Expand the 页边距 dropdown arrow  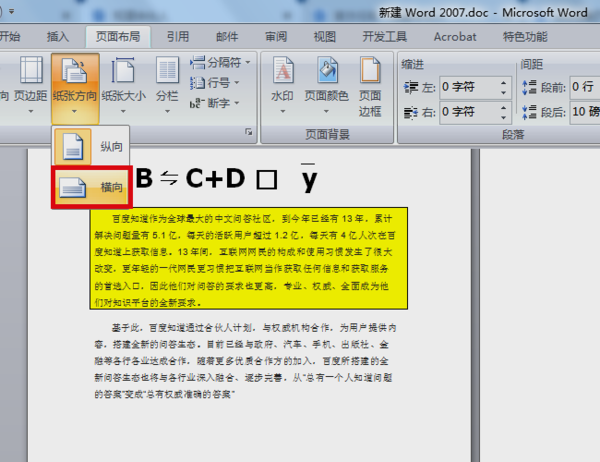31,111
